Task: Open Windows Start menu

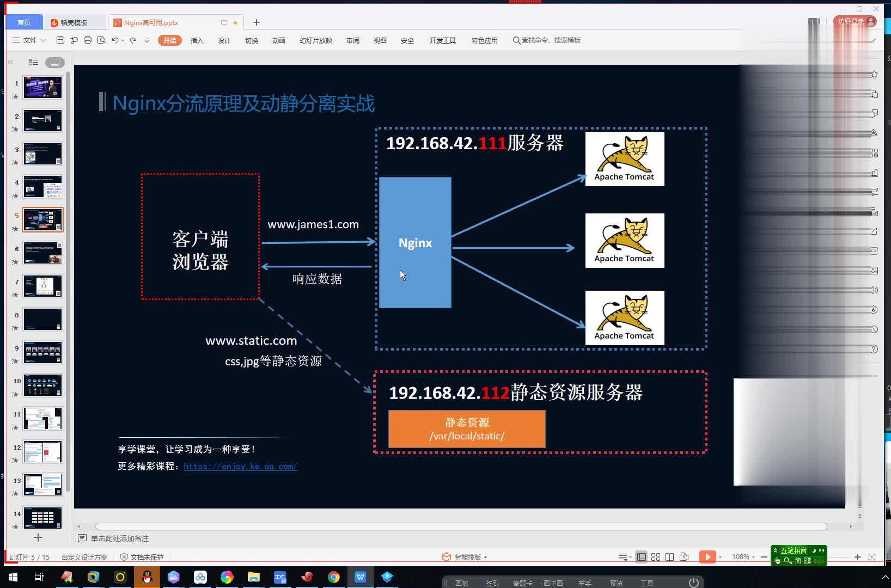Action: point(13,577)
